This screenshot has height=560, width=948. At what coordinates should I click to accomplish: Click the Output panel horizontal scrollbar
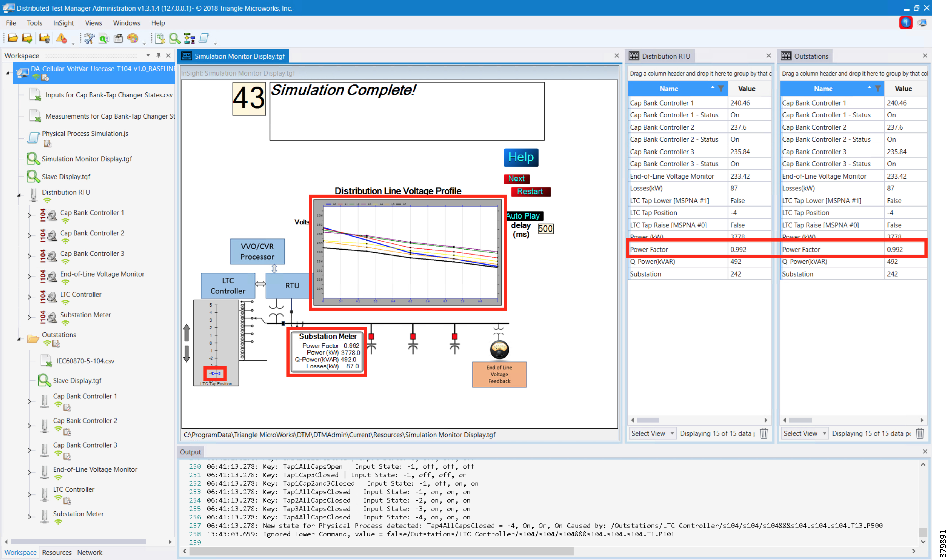pyautogui.click(x=381, y=551)
